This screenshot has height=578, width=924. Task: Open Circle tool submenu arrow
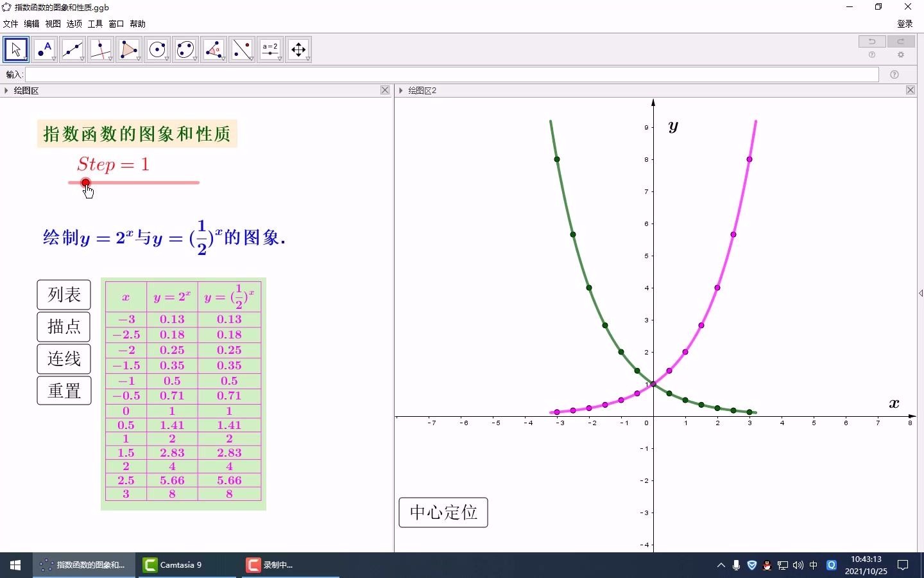point(167,59)
